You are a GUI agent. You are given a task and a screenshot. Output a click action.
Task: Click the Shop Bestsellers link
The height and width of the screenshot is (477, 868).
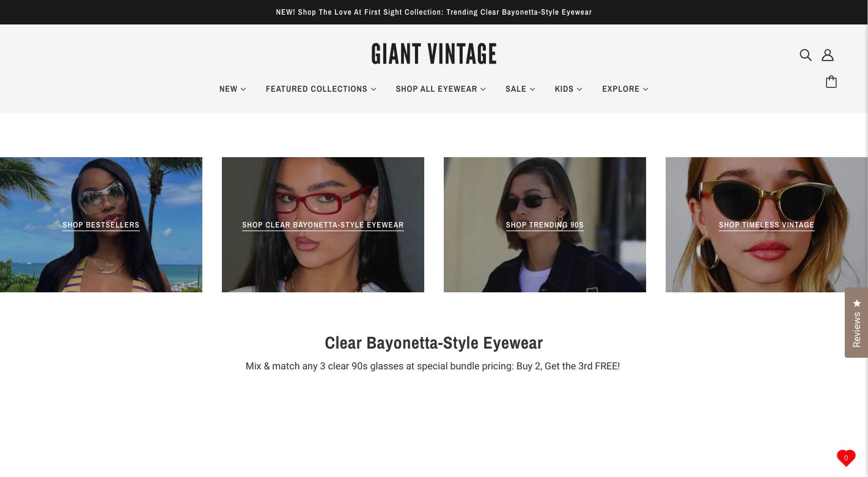point(101,225)
